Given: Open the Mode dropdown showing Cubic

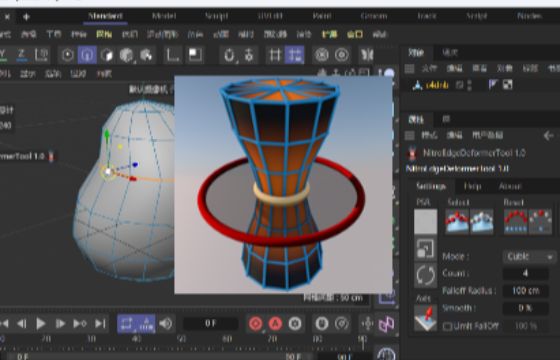Looking at the screenshot, I should pos(530,256).
